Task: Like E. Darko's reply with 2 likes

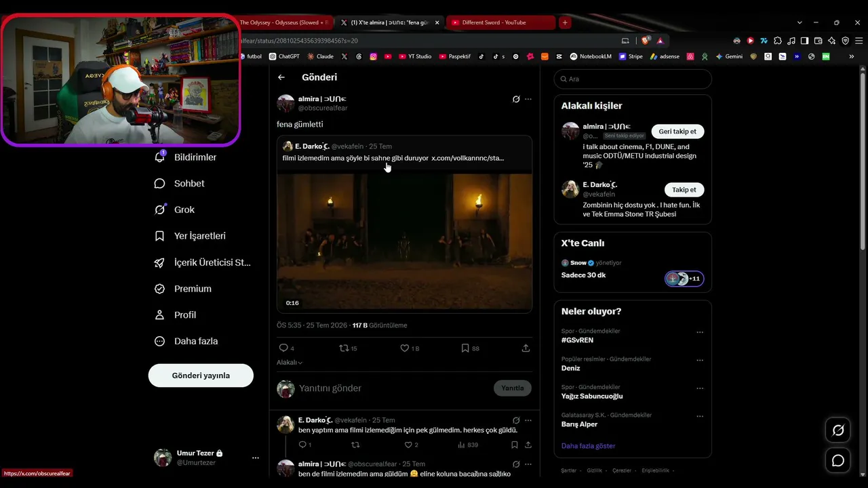Action: pos(411,445)
